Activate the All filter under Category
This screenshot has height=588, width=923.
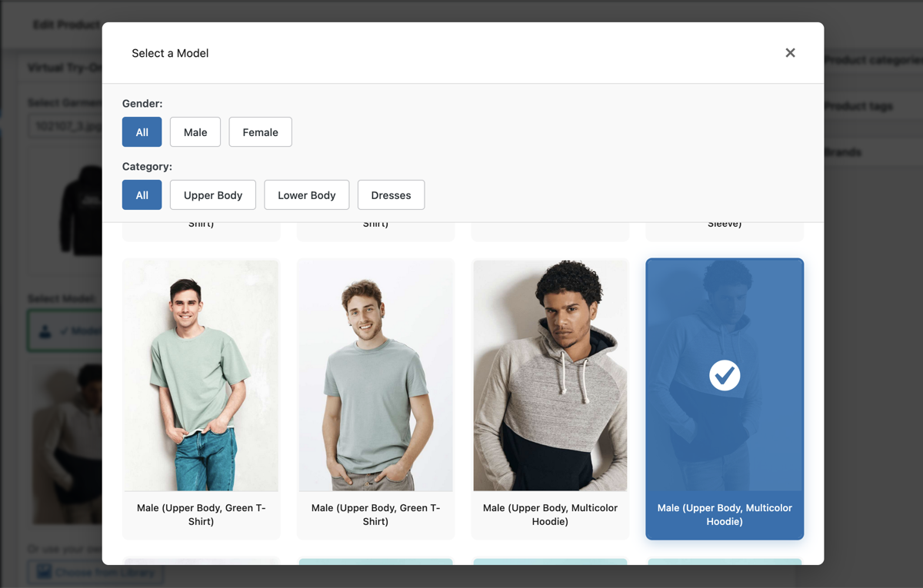click(x=142, y=194)
